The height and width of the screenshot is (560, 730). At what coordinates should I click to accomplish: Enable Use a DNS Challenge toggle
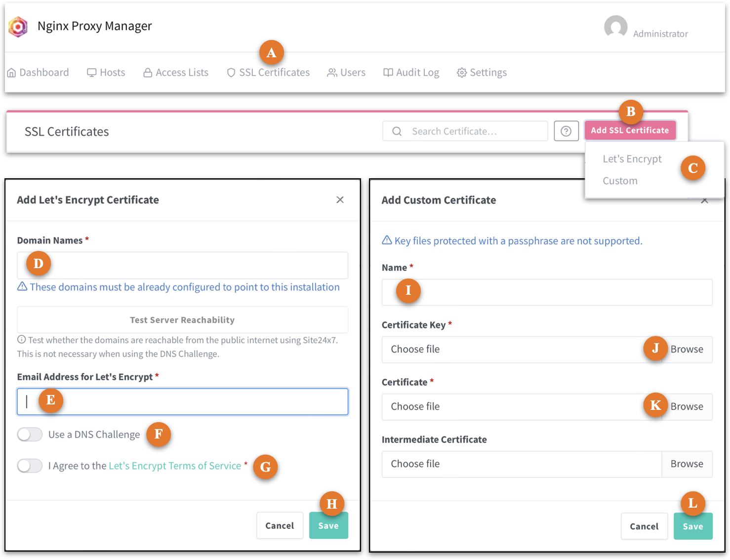(30, 435)
